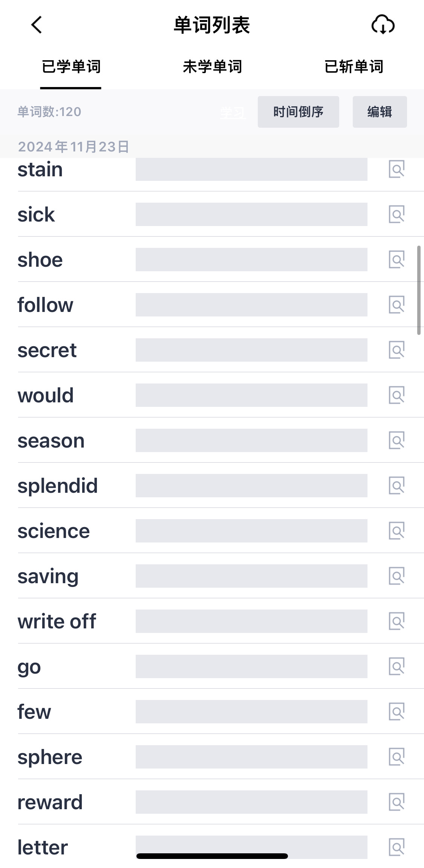Tap the back arrow icon
Viewport: 424px width, 868px height.
[x=37, y=25]
